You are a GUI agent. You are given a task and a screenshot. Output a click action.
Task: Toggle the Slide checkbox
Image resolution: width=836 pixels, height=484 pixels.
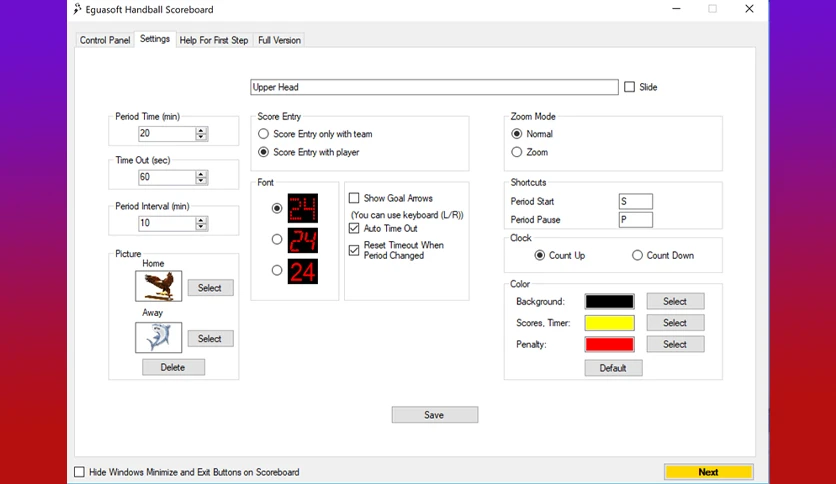pos(630,87)
